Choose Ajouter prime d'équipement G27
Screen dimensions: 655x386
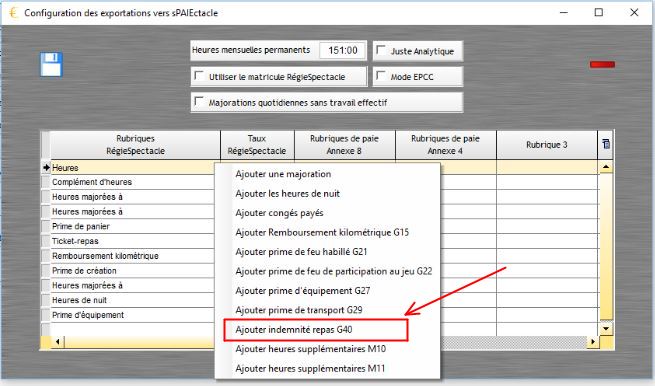coord(328,290)
